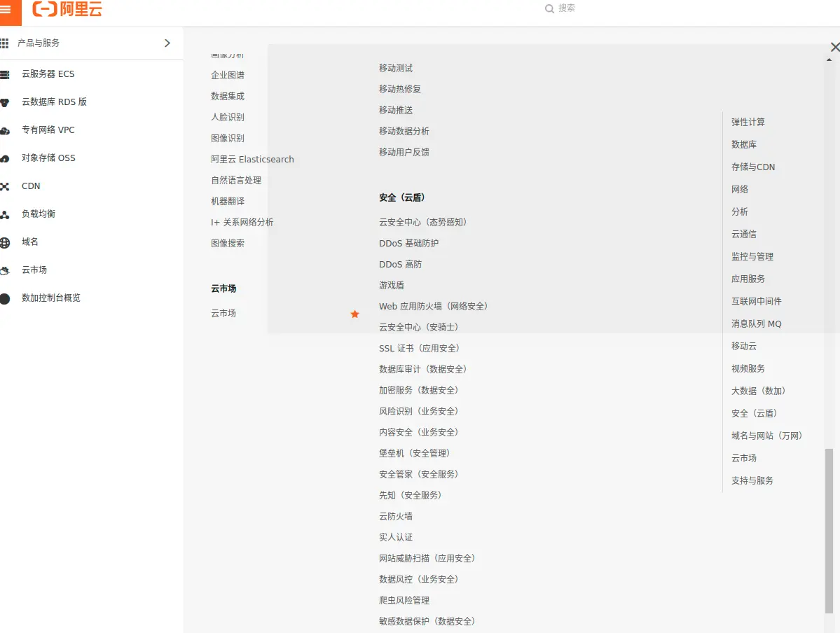Open 图像搜索 service

pos(228,243)
